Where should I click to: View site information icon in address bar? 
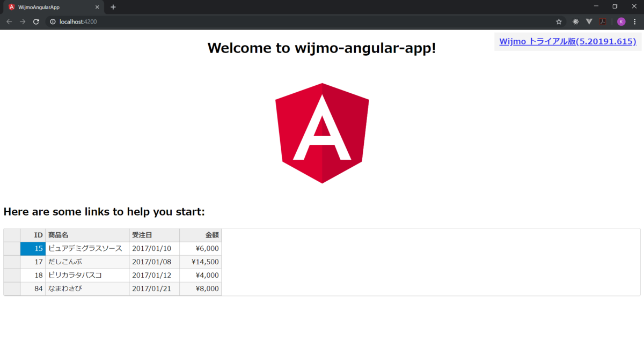[53, 21]
